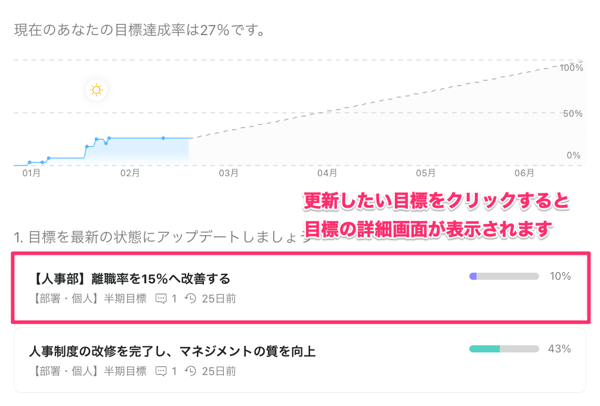Viewport: 600px width, 406px height.
Task: Click the history clock icon for 離職率 goal
Action: [x=191, y=298]
